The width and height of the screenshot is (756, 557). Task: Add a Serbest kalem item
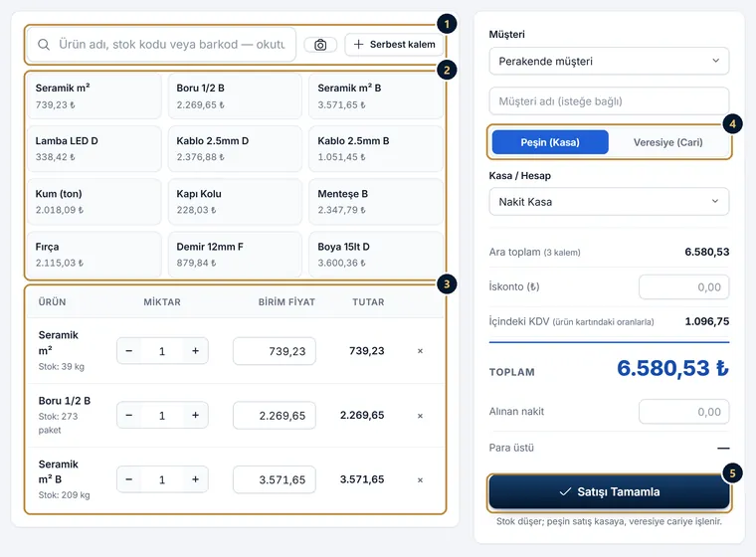point(394,45)
